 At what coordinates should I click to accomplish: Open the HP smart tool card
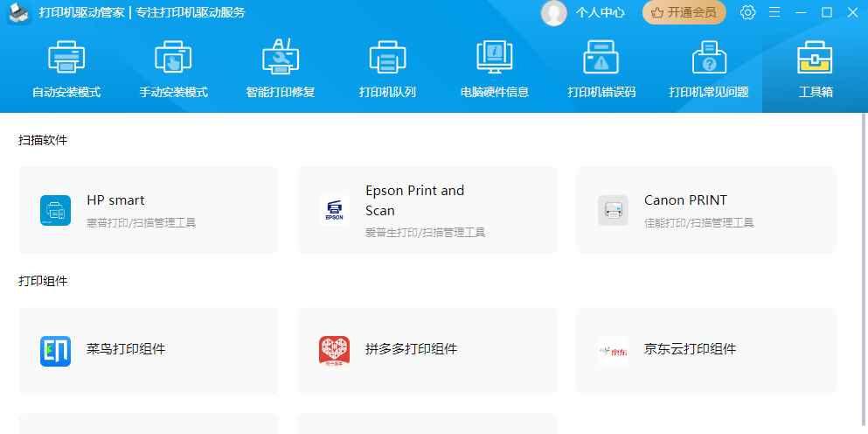149,210
